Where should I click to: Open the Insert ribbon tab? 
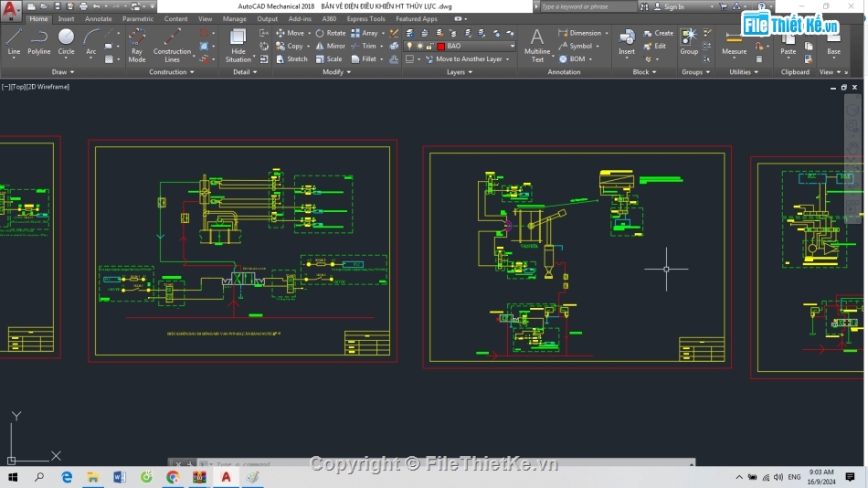tap(66, 19)
